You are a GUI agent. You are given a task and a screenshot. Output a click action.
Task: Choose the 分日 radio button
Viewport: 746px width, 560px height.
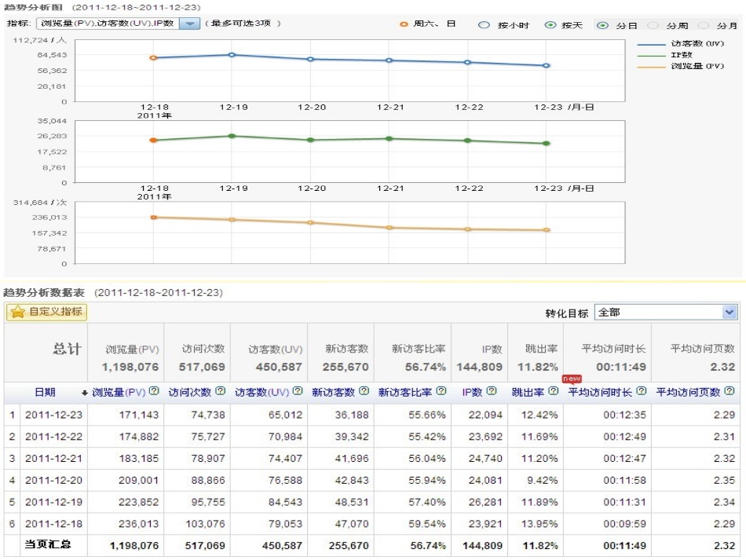tap(602, 25)
